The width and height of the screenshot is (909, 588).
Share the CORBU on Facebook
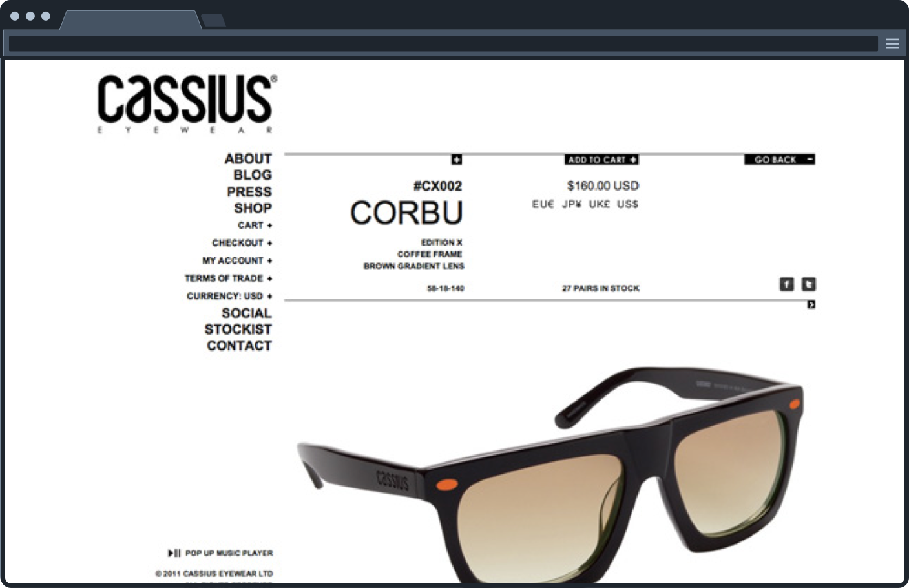click(786, 284)
